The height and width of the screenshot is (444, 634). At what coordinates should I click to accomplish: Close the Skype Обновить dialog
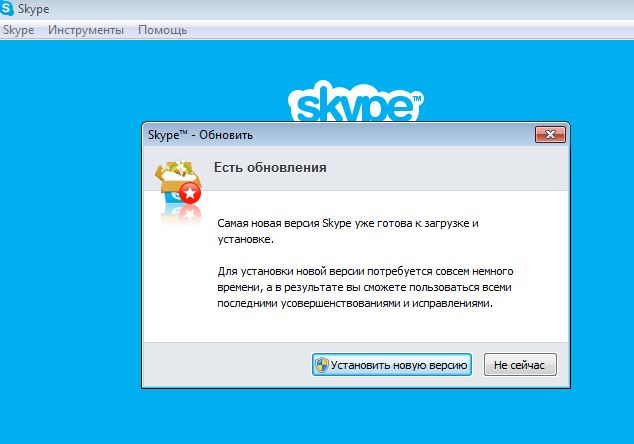click(550, 134)
